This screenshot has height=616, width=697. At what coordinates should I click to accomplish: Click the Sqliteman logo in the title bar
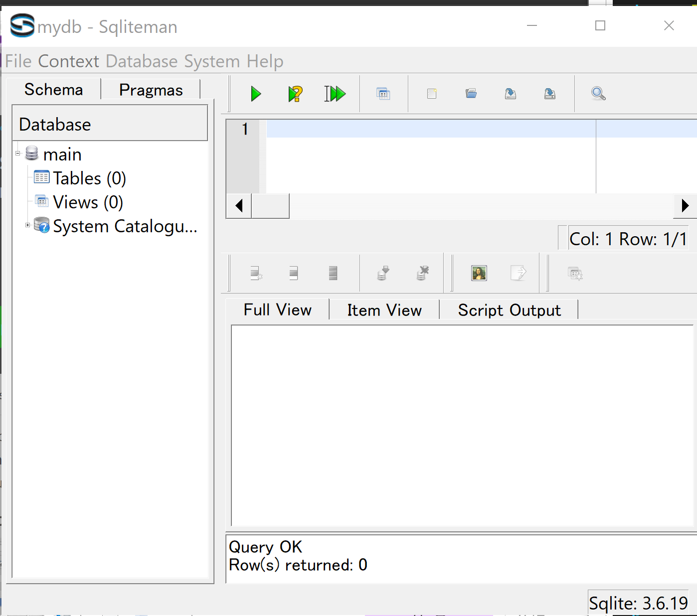(22, 26)
